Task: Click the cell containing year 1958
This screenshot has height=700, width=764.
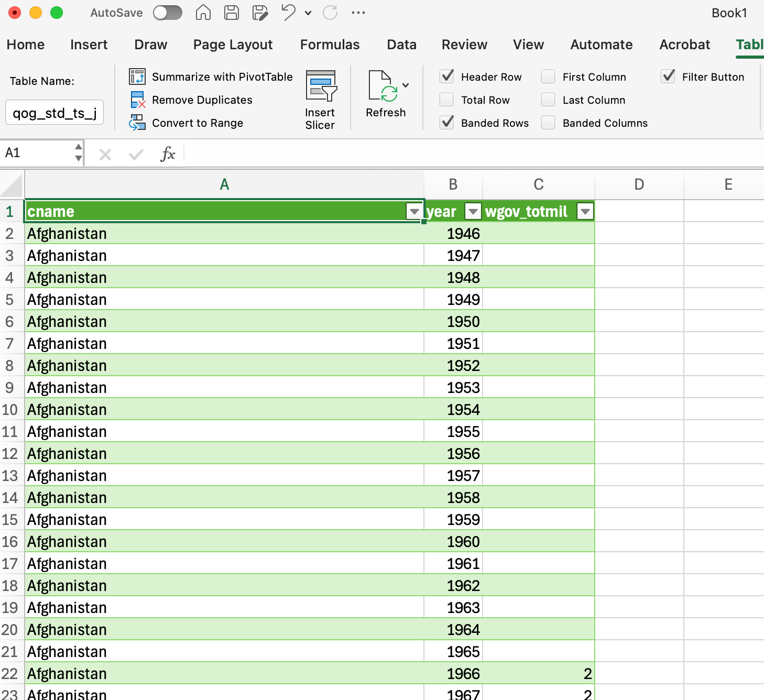Action: click(453, 497)
